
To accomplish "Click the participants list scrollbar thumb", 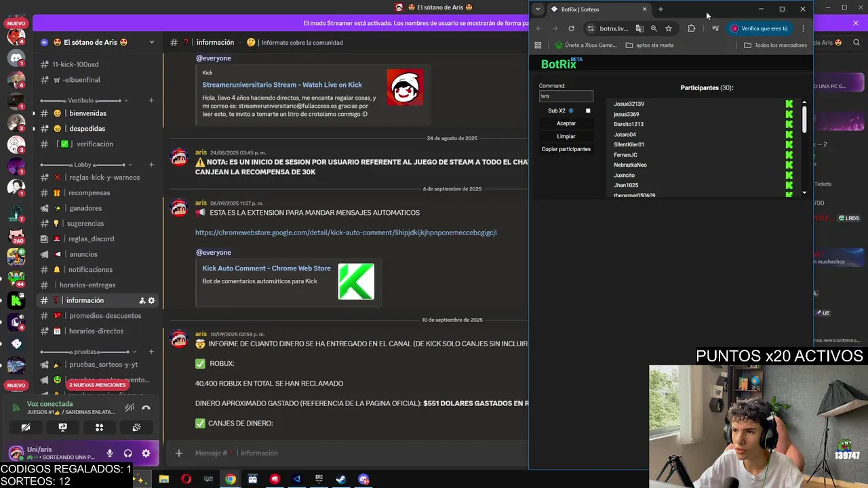I will point(804,119).
